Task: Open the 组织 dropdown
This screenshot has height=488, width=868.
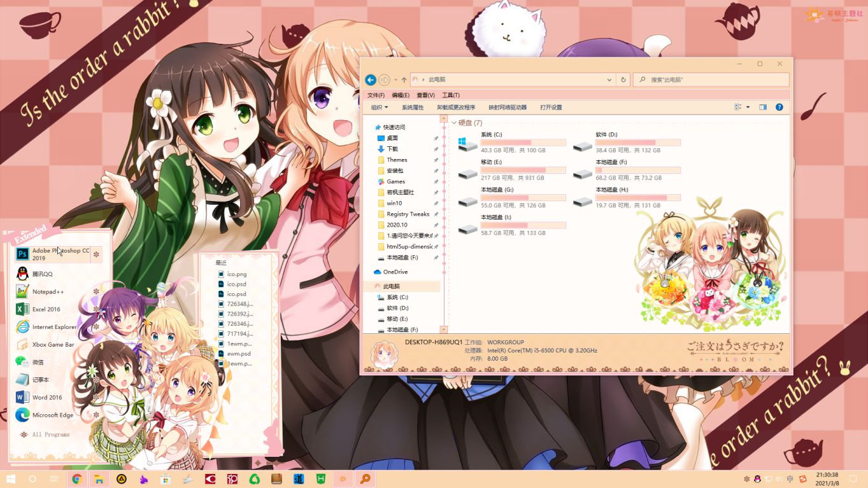Action: [x=380, y=108]
